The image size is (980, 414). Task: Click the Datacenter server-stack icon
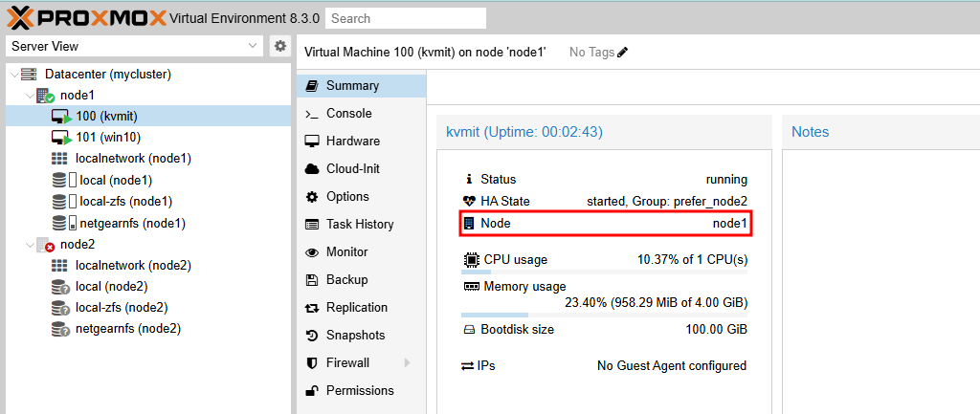coord(29,75)
